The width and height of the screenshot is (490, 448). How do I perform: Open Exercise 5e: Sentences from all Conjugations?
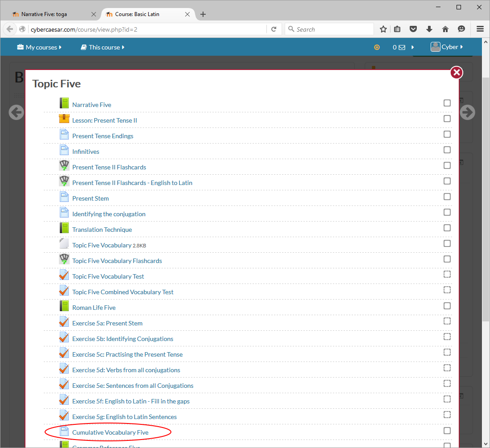[133, 386]
